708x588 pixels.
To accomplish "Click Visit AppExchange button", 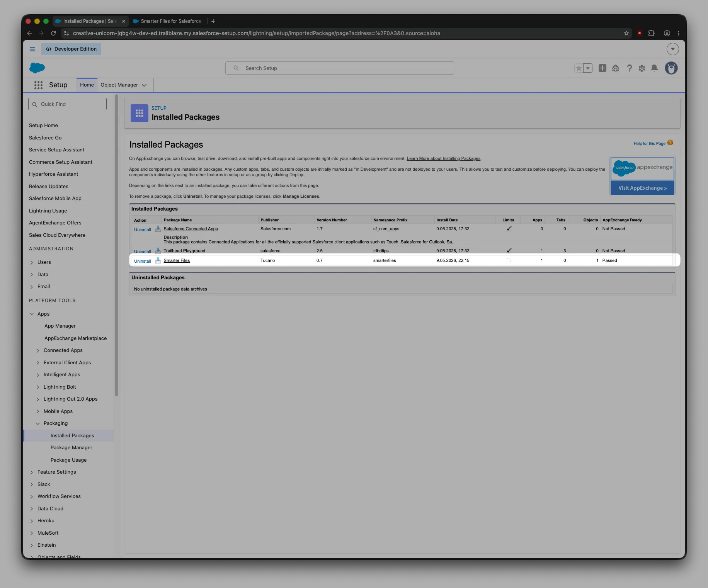I will click(x=642, y=188).
